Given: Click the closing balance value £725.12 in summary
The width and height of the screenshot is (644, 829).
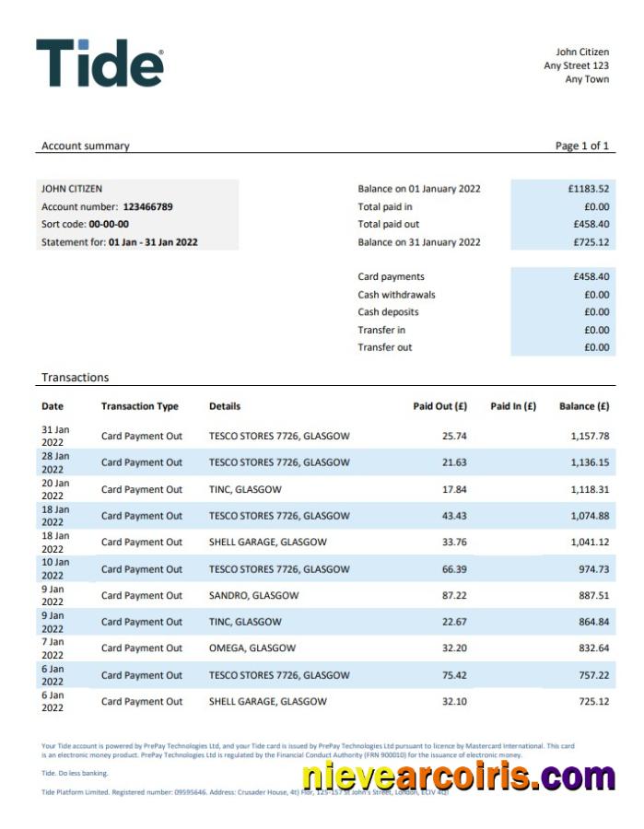Looking at the screenshot, I should click(x=590, y=242).
